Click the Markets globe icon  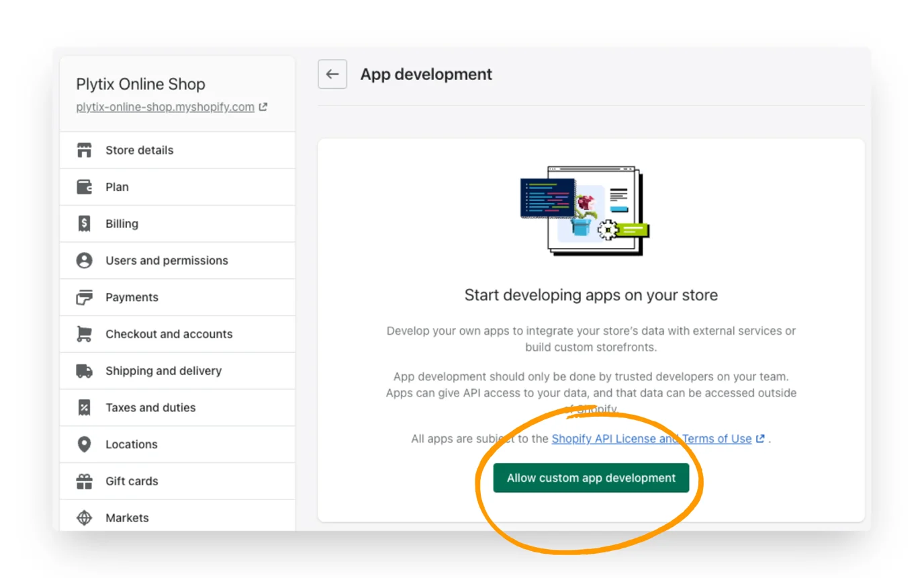pos(84,518)
